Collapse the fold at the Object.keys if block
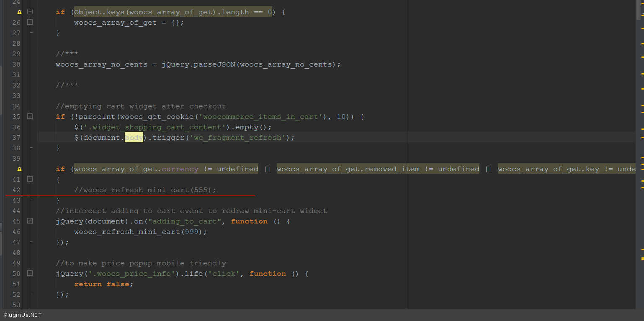This screenshot has width=644, height=321. tap(30, 12)
